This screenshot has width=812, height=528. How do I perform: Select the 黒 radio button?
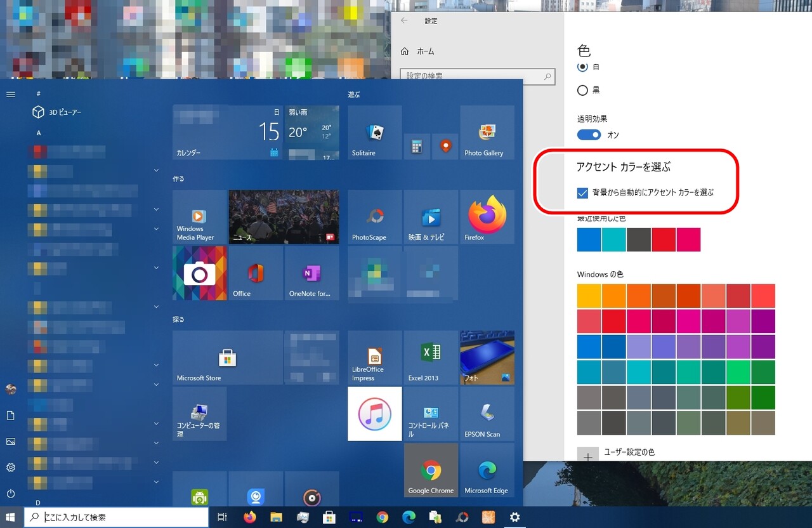[x=582, y=90]
